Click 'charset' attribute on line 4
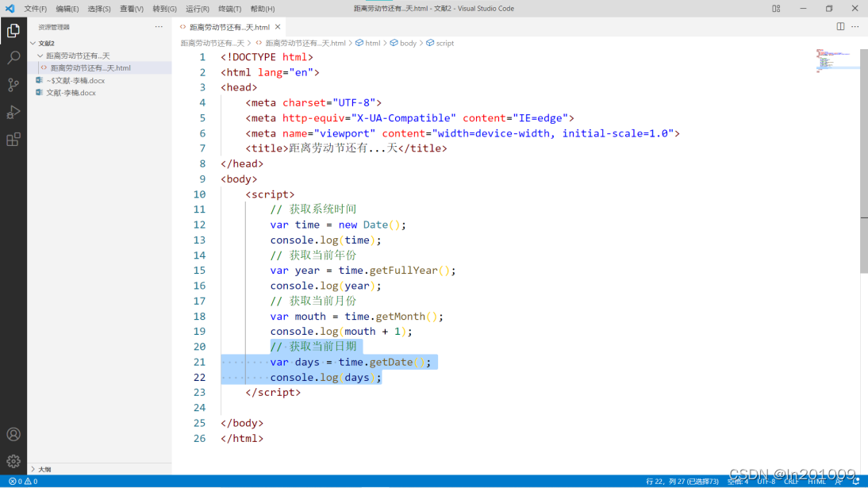The width and height of the screenshot is (868, 488). 304,102
